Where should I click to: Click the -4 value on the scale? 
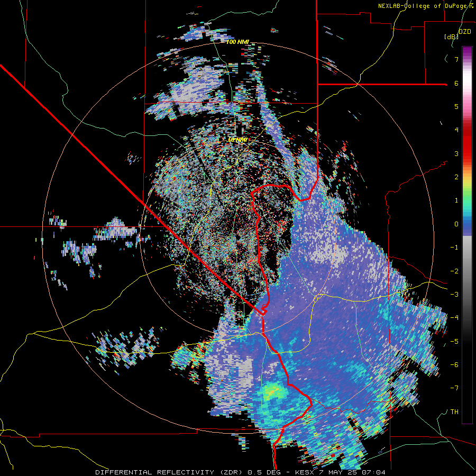tap(454, 318)
